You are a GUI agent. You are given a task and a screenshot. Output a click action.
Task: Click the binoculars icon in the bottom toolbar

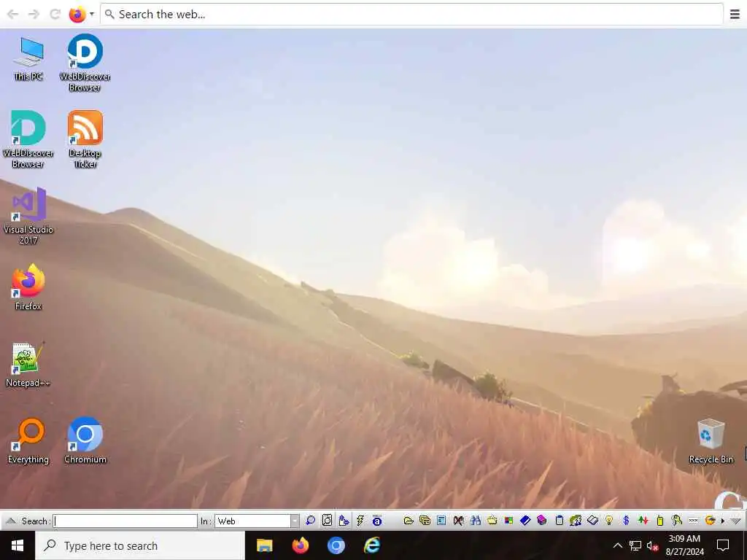pos(476,521)
